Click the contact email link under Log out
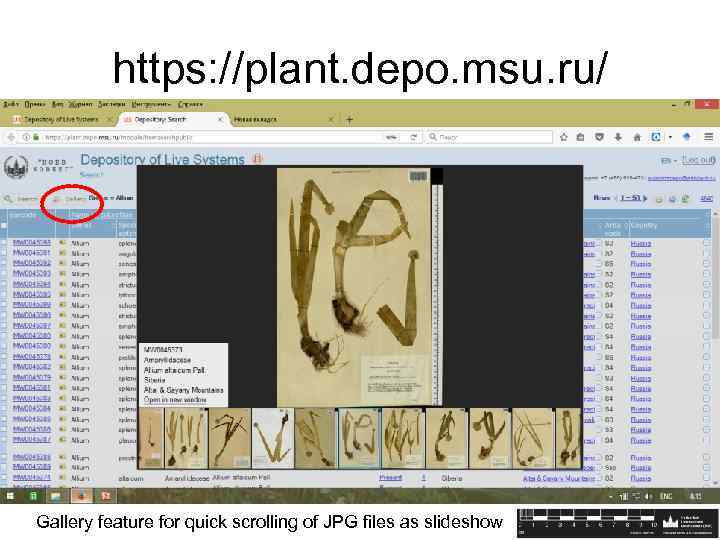This screenshot has width=720, height=540. pyautogui.click(x=681, y=178)
